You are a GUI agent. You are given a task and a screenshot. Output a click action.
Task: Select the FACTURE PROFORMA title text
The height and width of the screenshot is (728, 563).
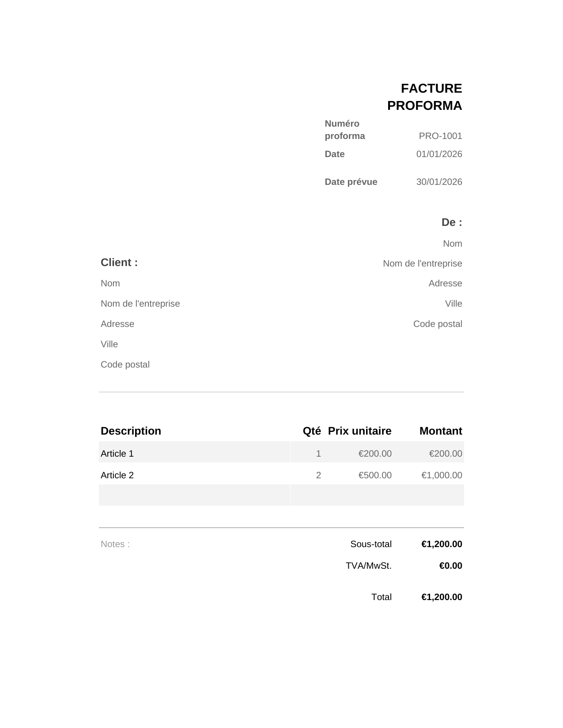tap(424, 97)
